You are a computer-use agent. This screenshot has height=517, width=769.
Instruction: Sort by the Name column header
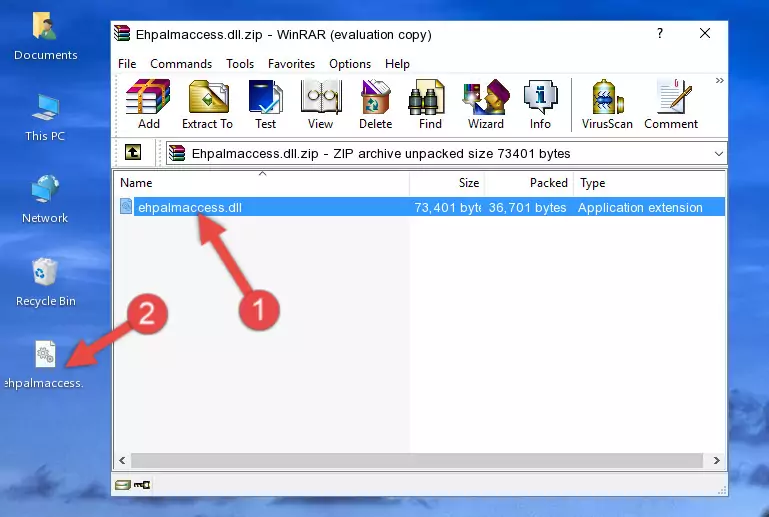(262, 183)
